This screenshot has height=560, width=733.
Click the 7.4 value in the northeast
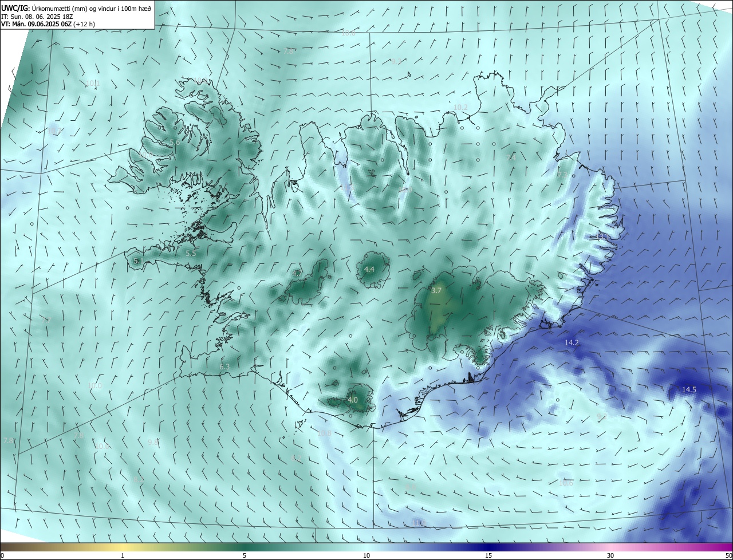pyautogui.click(x=511, y=157)
